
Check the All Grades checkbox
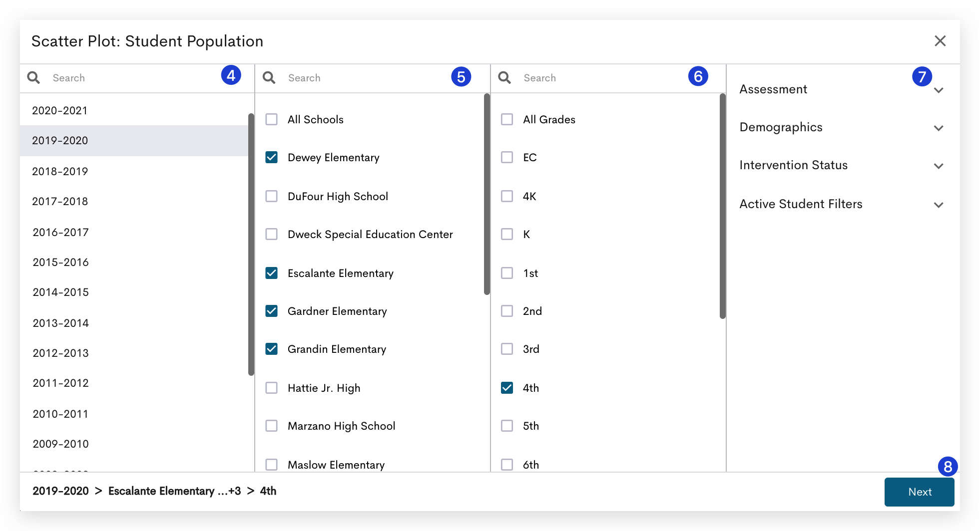pos(507,119)
